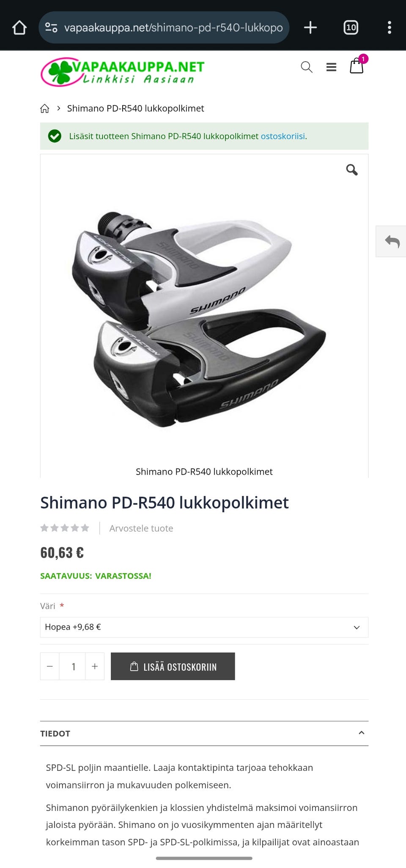Open a new browser tab
This screenshot has width=406, height=868.
(310, 27)
